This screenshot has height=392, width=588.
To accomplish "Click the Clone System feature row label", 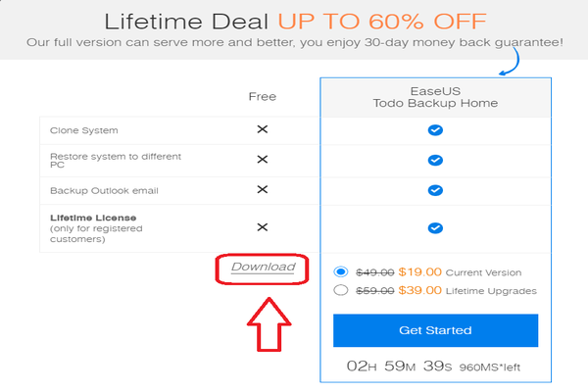I will point(82,129).
